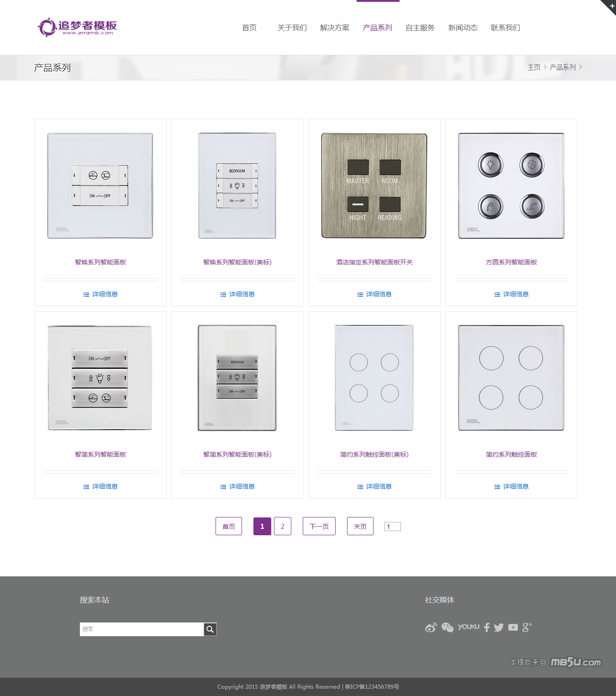This screenshot has height=696, width=616.
Task: Click the 追梦者模板 site logo
Action: pos(78,27)
